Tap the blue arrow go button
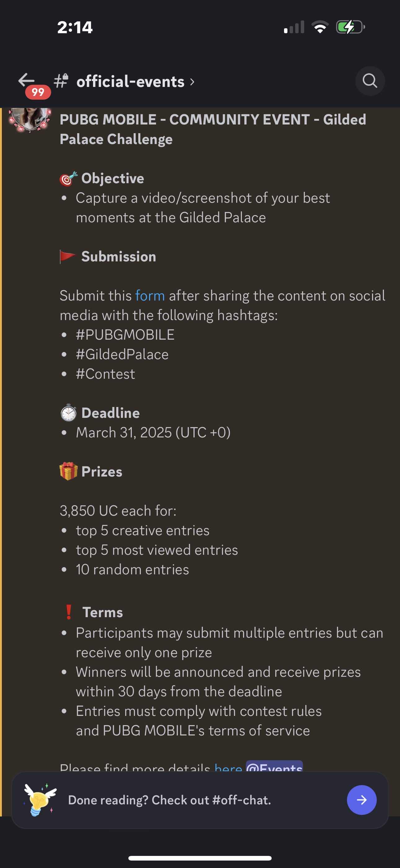Screen dimensions: 400x868 point(361,800)
